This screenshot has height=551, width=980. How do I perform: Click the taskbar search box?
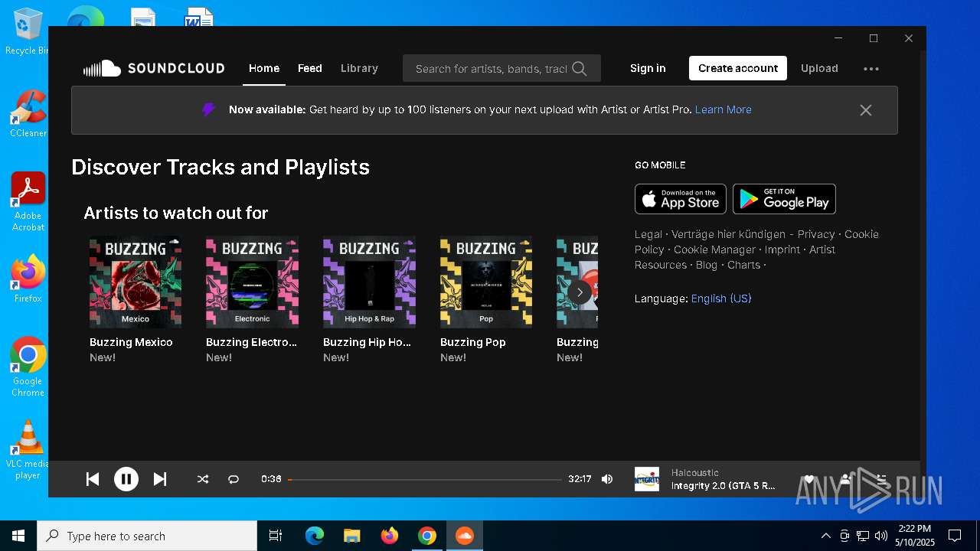(147, 536)
